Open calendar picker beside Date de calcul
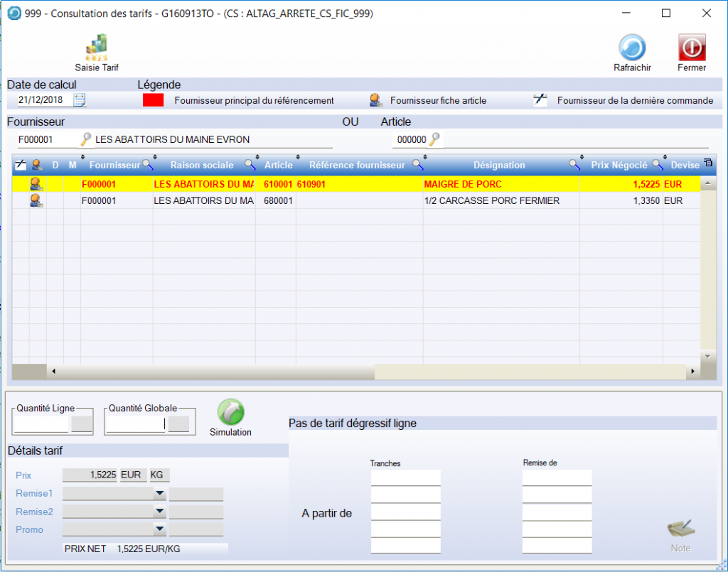 [80, 100]
